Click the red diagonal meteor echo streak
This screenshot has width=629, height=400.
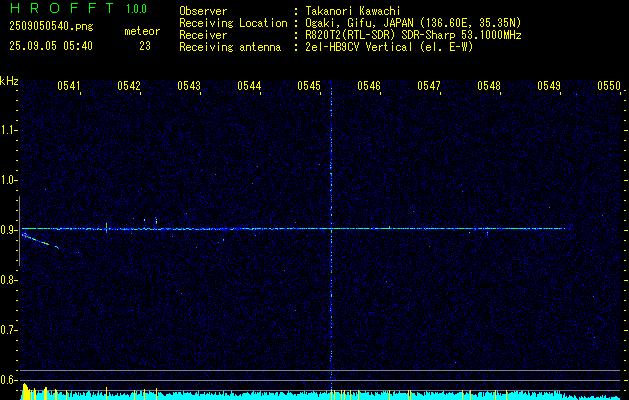pyautogui.click(x=40, y=241)
